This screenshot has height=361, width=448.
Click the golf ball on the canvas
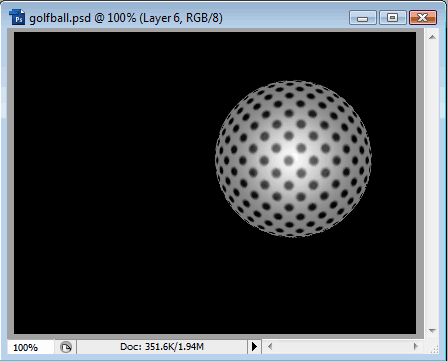point(293,159)
